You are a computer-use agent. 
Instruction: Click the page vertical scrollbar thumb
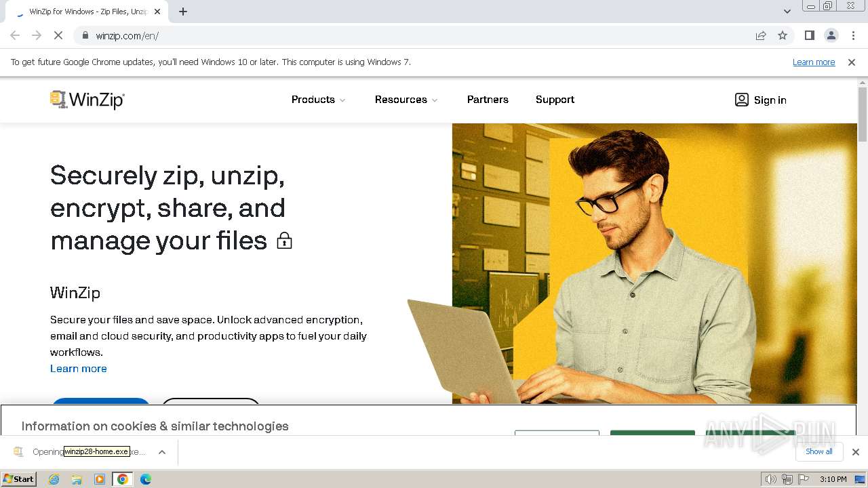point(863,114)
